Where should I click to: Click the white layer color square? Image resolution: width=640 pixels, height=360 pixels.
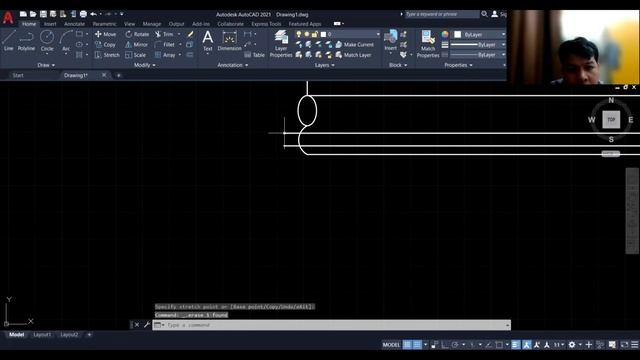tap(323, 34)
